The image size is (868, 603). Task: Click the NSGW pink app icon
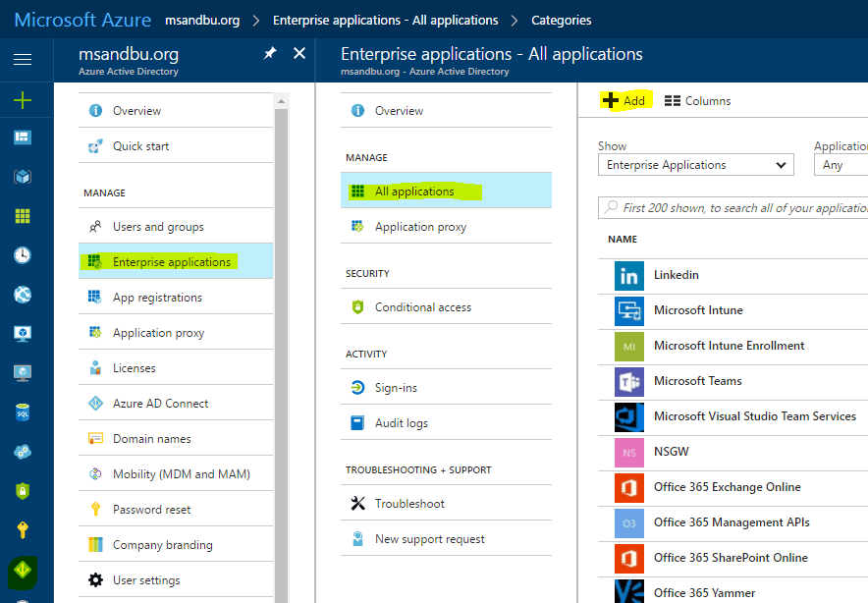coord(628,453)
